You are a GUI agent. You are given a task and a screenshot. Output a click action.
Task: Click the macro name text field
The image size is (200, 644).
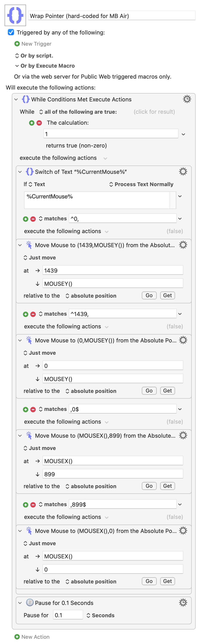point(111,16)
